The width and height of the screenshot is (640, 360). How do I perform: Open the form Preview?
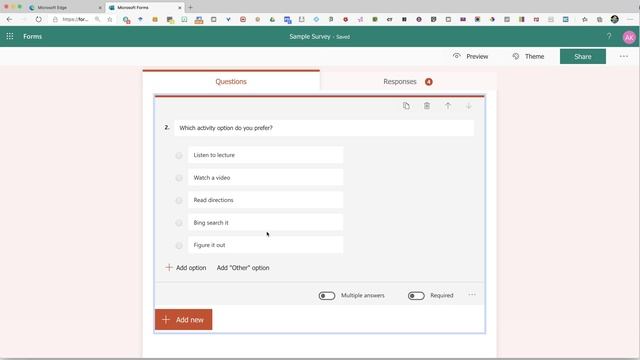tap(471, 56)
